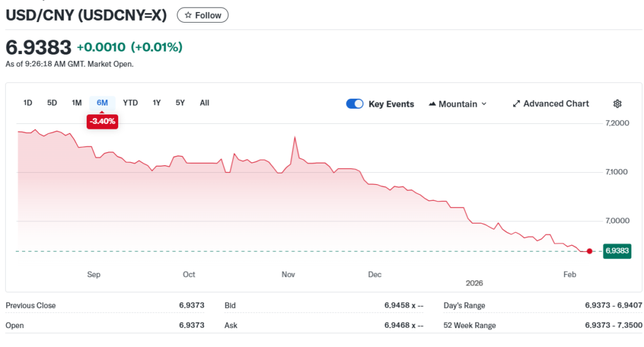Show All historical data range
644x347 pixels.
click(204, 102)
